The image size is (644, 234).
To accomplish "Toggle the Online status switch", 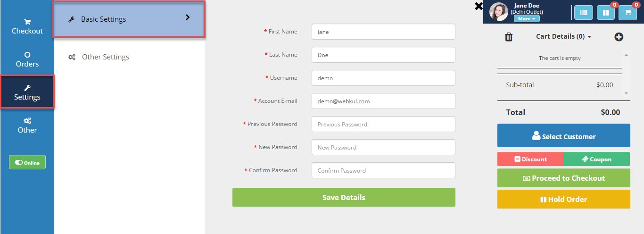I will (x=27, y=162).
